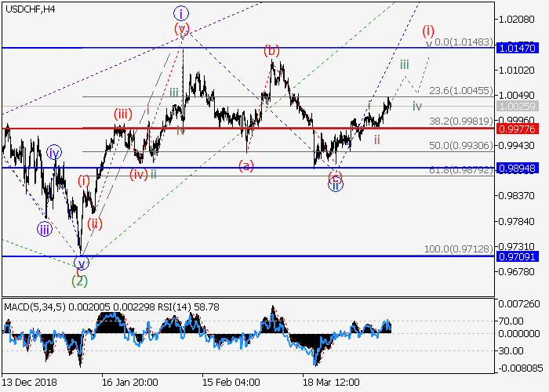The height and width of the screenshot is (392, 549).
Task: Click the blue 0.97091 price level tag
Action: tap(516, 256)
